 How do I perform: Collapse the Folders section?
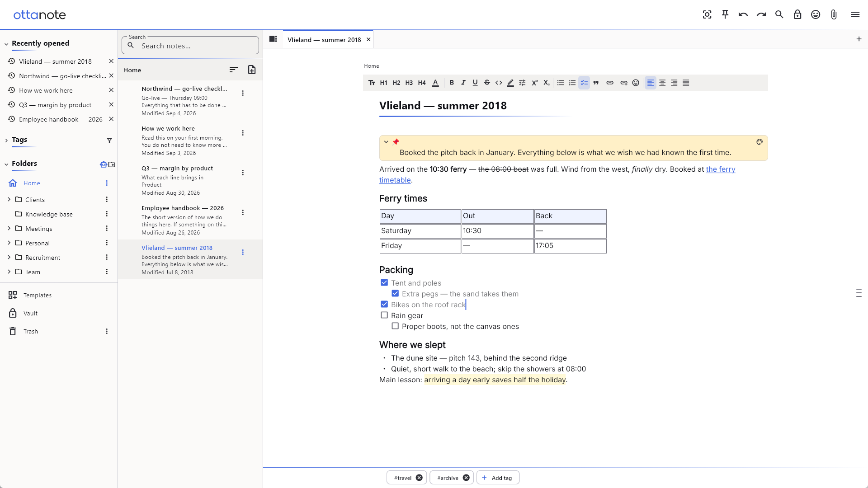(x=6, y=164)
